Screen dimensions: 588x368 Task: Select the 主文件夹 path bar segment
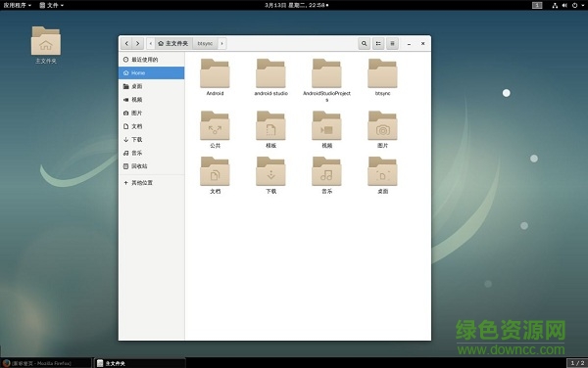click(x=173, y=43)
